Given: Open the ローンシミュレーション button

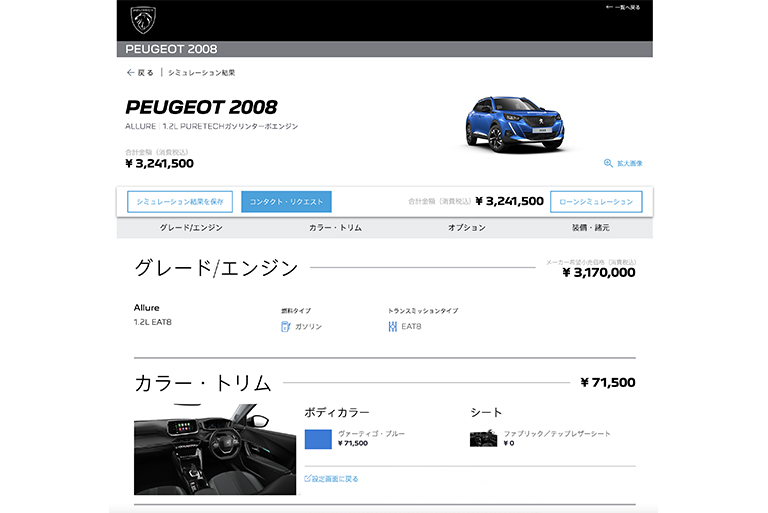Looking at the screenshot, I should click(x=596, y=201).
